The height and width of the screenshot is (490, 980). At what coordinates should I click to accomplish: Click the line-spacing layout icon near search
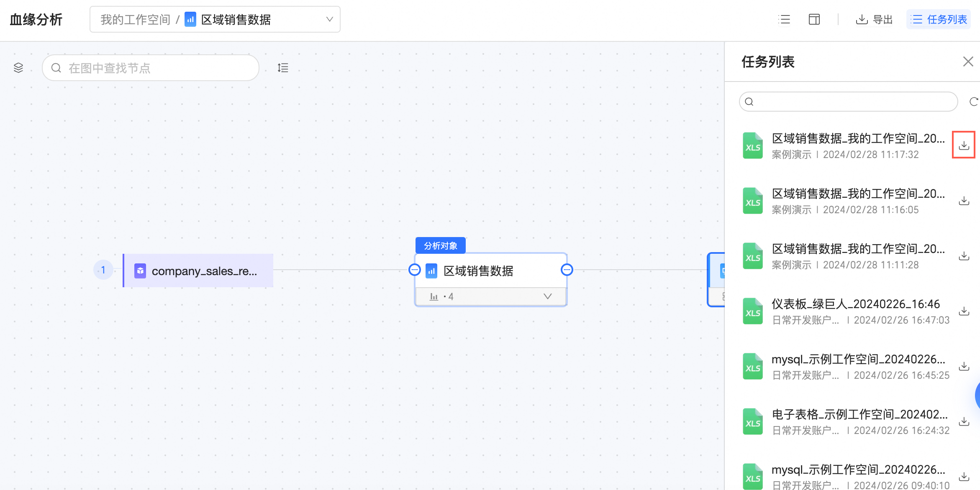(283, 68)
